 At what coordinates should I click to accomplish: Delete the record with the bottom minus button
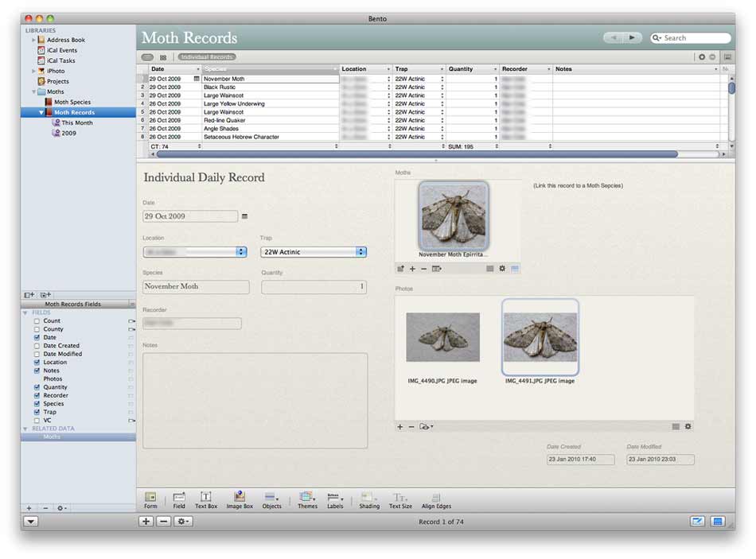164,521
